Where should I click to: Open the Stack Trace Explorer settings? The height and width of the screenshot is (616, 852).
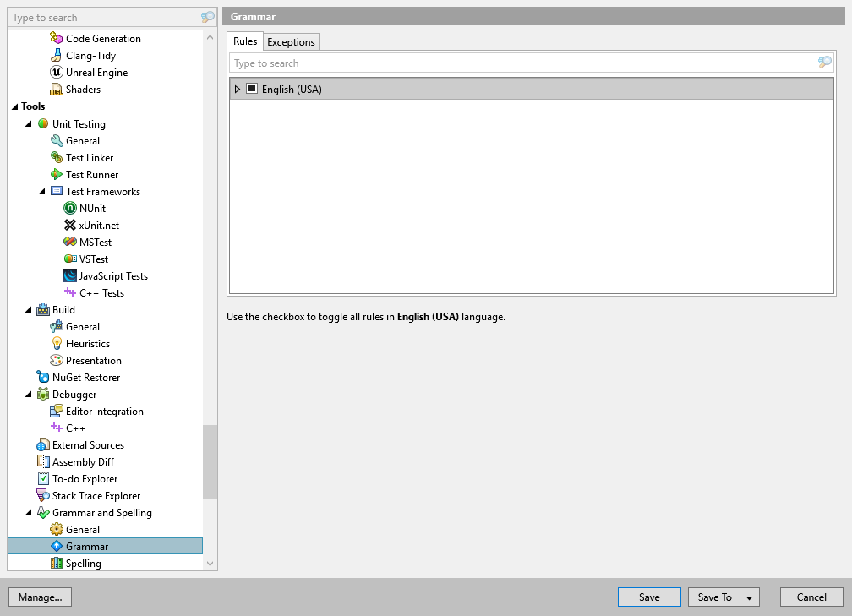coord(97,495)
